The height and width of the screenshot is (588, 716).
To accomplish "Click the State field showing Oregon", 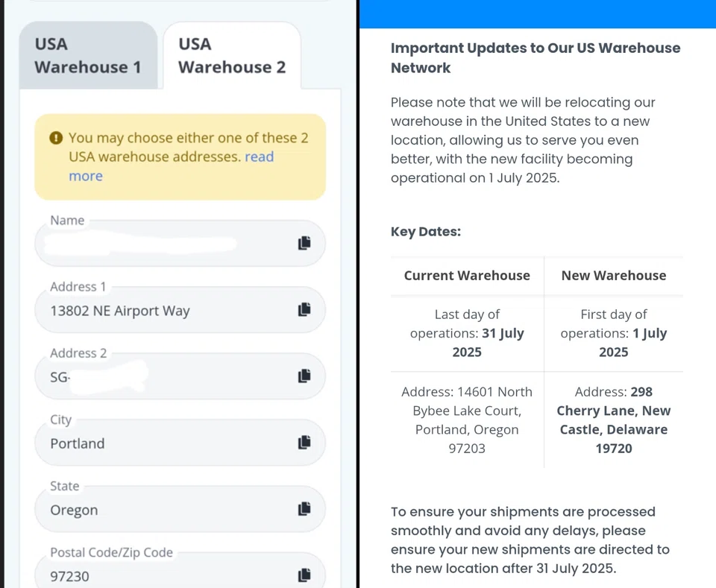I will click(164, 510).
